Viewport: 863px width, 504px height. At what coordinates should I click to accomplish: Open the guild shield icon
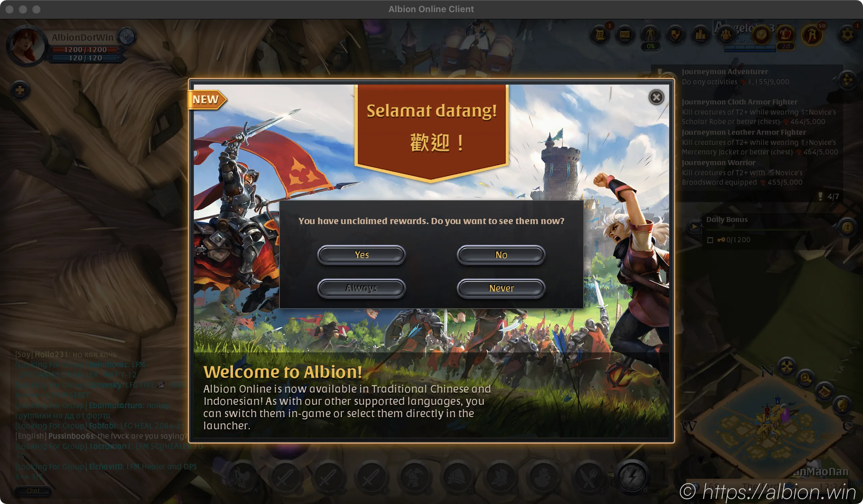675,35
